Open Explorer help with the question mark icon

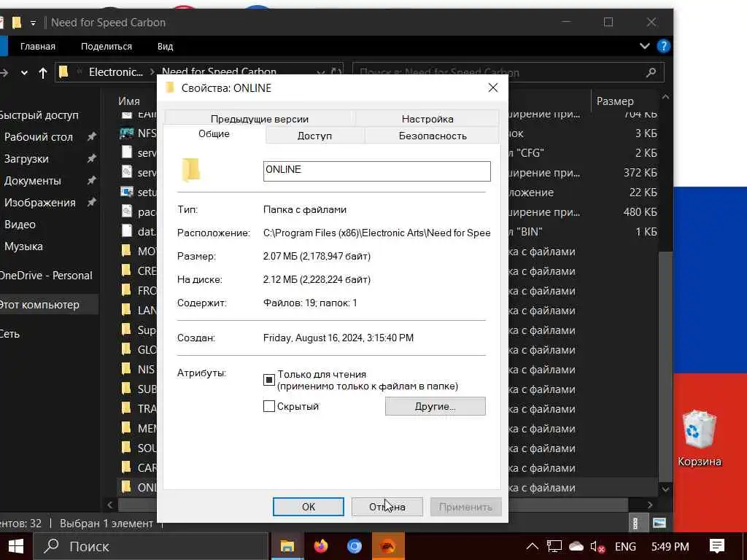tap(663, 46)
